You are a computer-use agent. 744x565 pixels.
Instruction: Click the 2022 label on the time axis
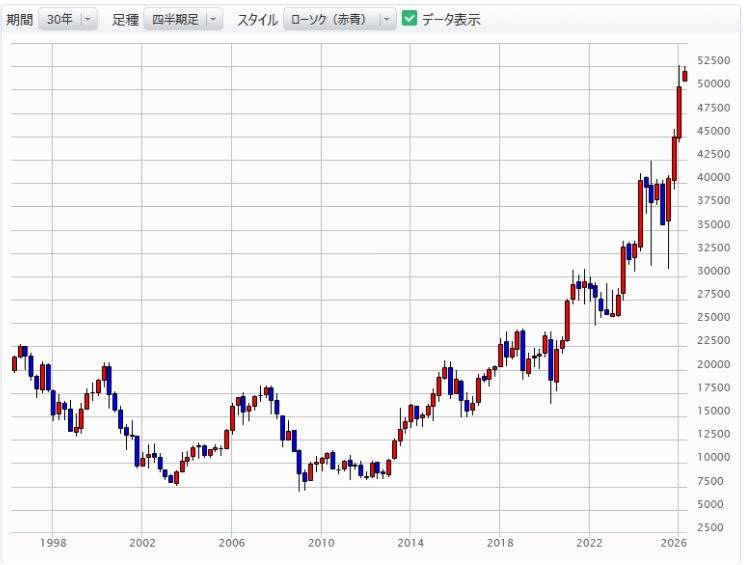pos(589,543)
